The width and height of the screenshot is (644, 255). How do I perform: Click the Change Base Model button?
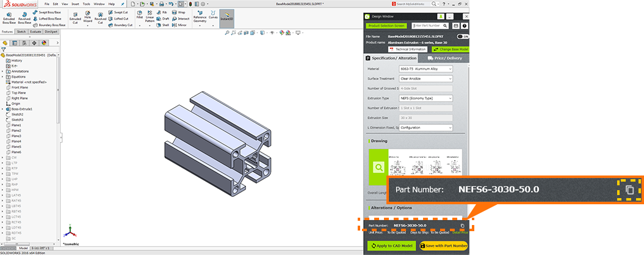click(450, 49)
